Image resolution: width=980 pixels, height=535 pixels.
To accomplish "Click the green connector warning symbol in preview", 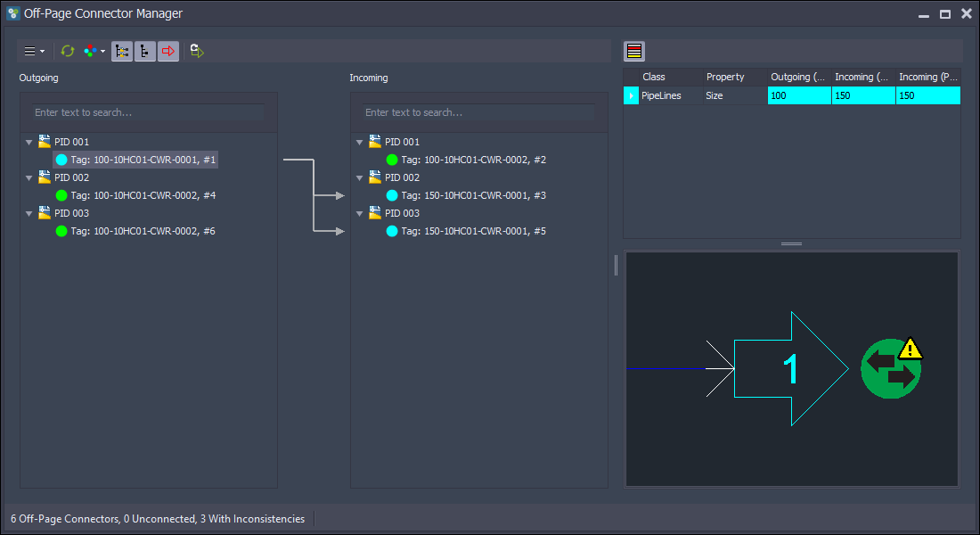I will coord(891,367).
